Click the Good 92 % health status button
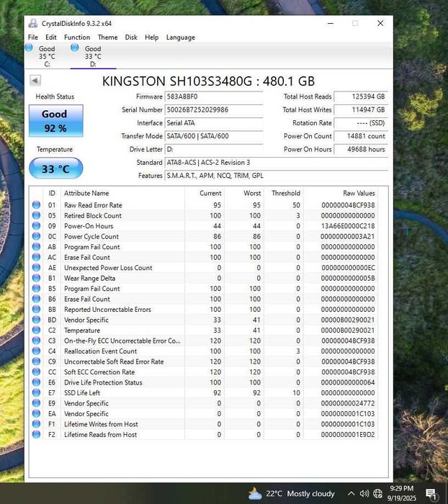Viewport: 448px width, 504px height. (x=56, y=121)
